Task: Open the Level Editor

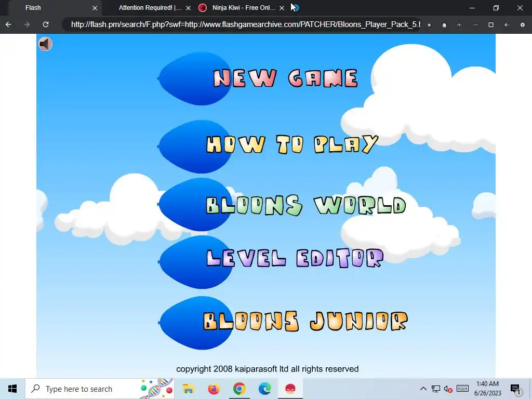Action: 295,258
